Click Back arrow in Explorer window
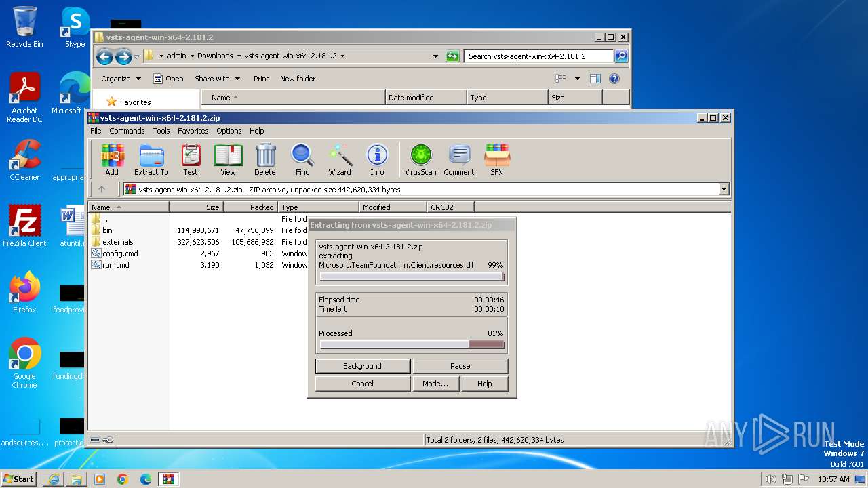The image size is (868, 488). tap(104, 56)
